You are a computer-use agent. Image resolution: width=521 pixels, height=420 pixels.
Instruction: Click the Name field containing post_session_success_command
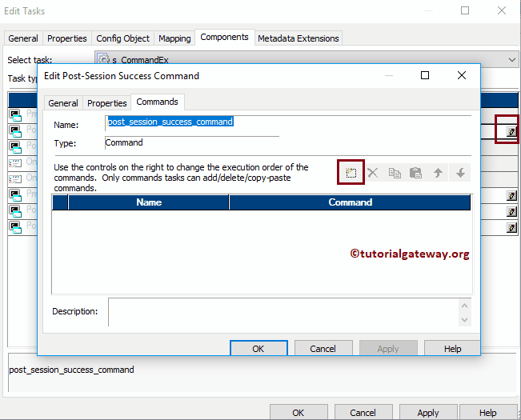pos(288,122)
